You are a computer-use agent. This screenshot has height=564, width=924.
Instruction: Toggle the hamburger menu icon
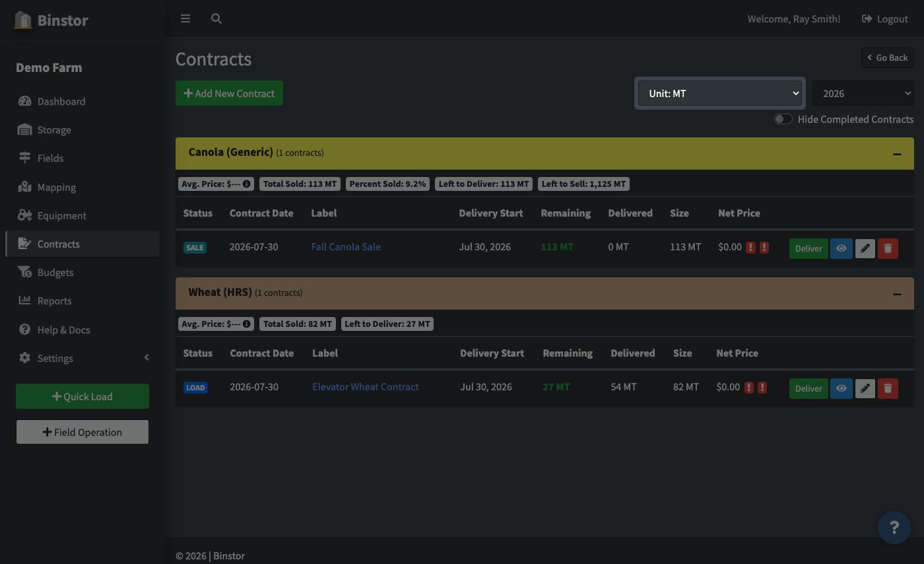tap(185, 18)
